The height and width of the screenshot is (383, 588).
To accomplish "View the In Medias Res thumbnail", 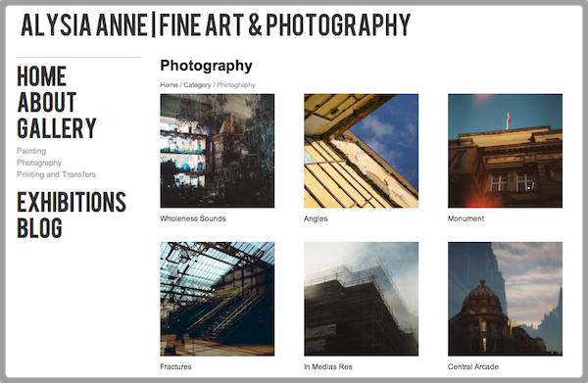I will [x=361, y=299].
